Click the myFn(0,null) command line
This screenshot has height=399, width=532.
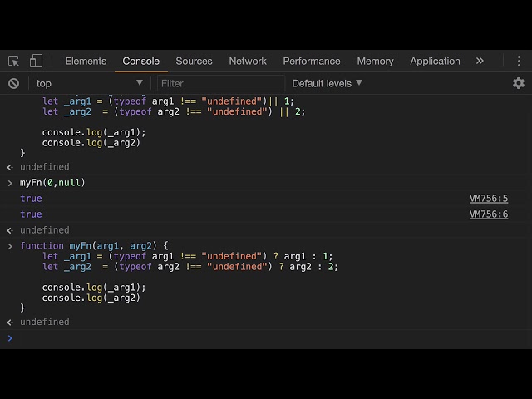[x=52, y=183]
